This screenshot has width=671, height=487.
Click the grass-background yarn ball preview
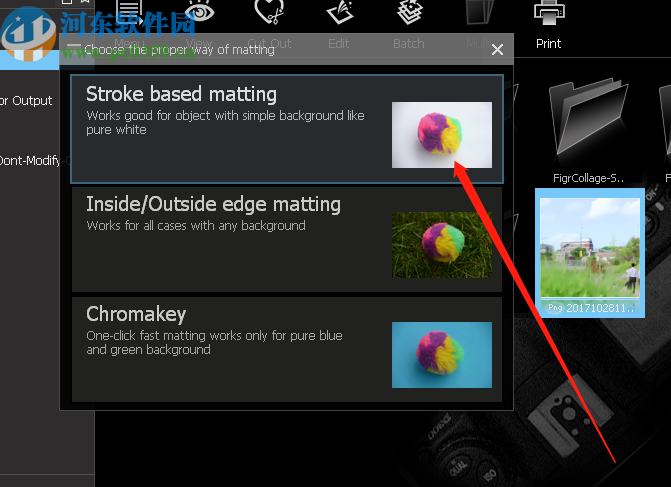[442, 245]
